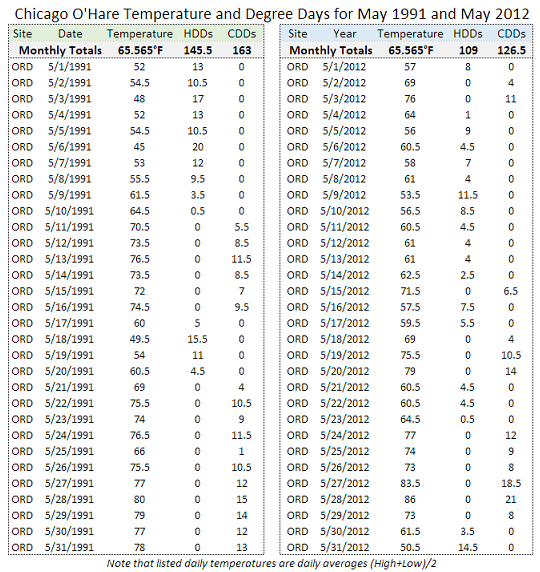Click the 5/1/2012 date cell

(344, 67)
